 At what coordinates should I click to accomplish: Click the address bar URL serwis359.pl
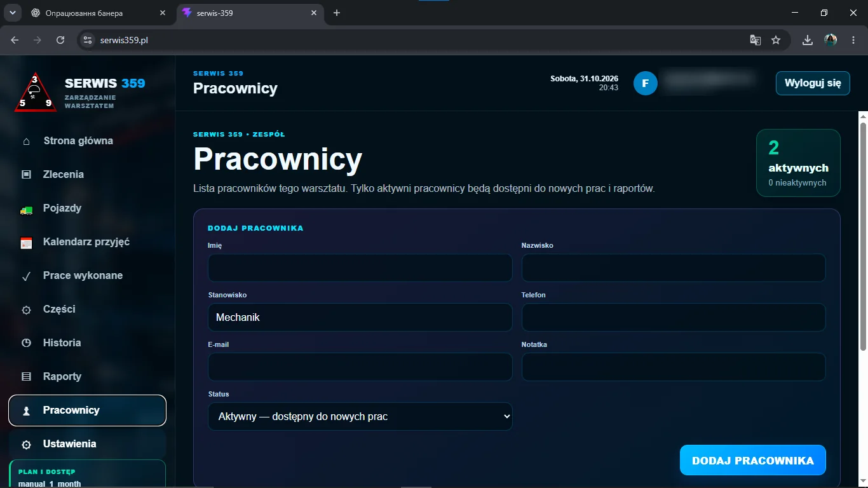(x=124, y=40)
